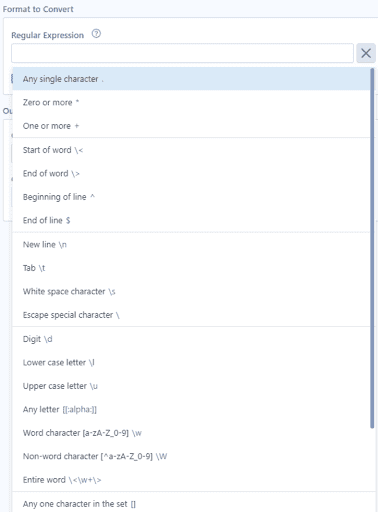Choose 'End of word \>' item
Viewport: 378px width, 512px height.
click(191, 173)
